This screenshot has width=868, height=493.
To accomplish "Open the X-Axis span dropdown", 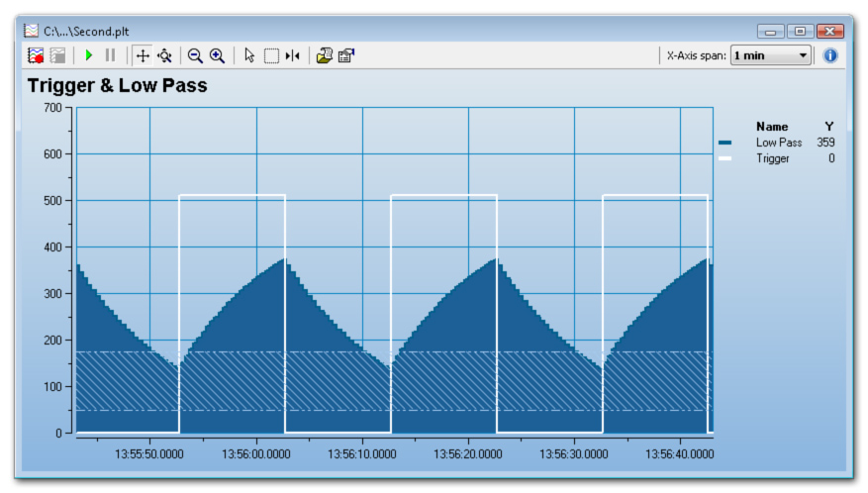I will click(x=771, y=55).
